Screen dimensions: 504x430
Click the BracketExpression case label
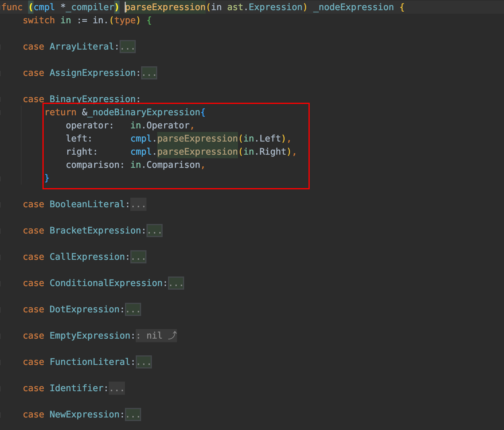click(95, 231)
